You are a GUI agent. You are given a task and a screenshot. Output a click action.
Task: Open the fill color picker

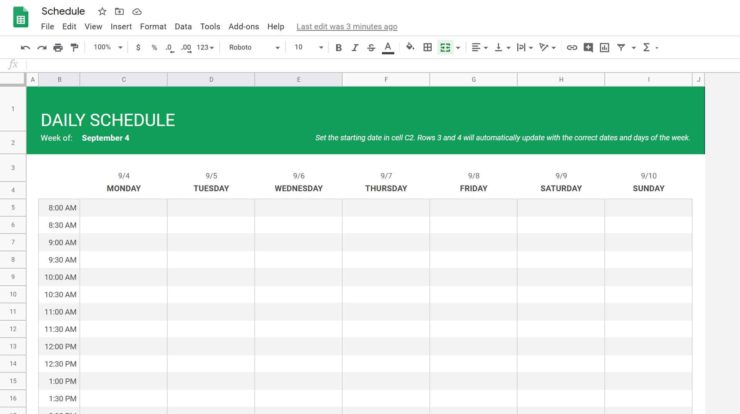(410, 47)
